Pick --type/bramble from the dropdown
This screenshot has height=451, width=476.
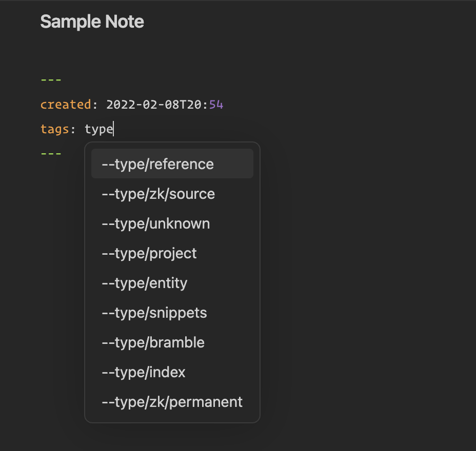tap(153, 342)
